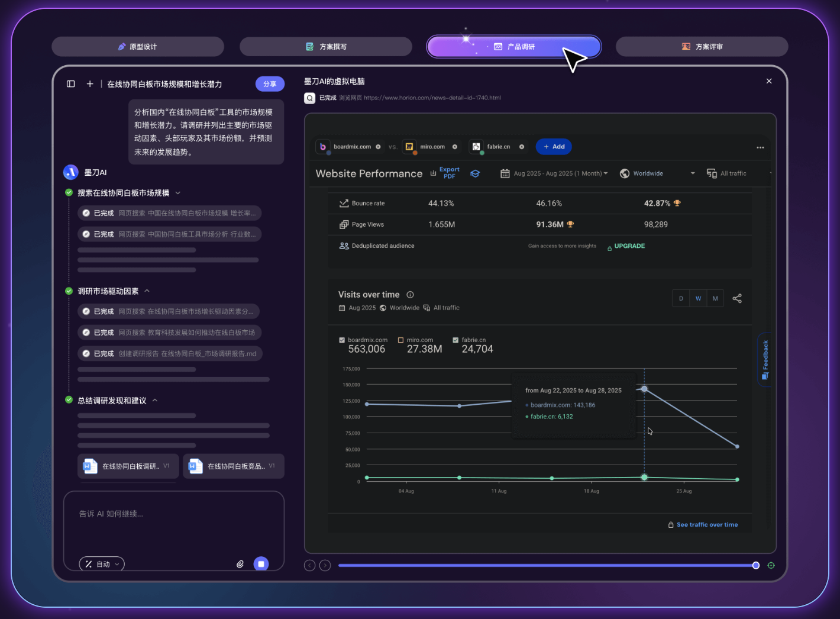The image size is (840, 619).
Task: Uncheck the boardmix.com series checkbox
Action: pyautogui.click(x=342, y=340)
